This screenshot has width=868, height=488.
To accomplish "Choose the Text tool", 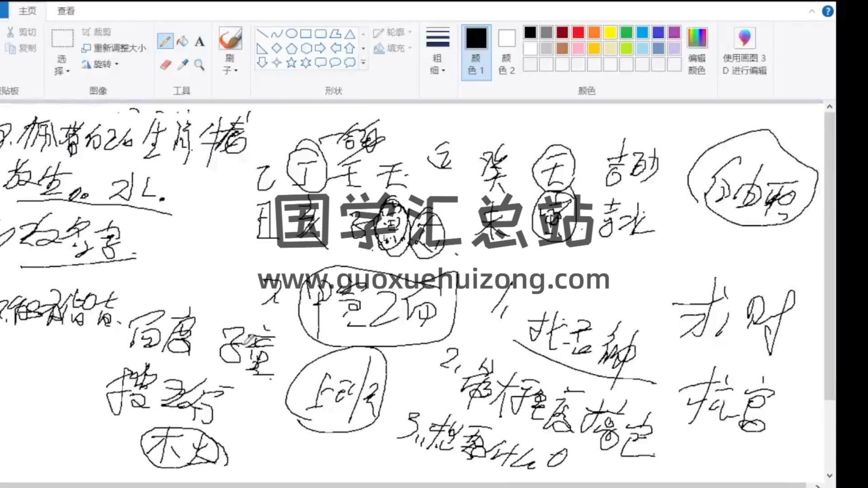I will pyautogui.click(x=199, y=42).
